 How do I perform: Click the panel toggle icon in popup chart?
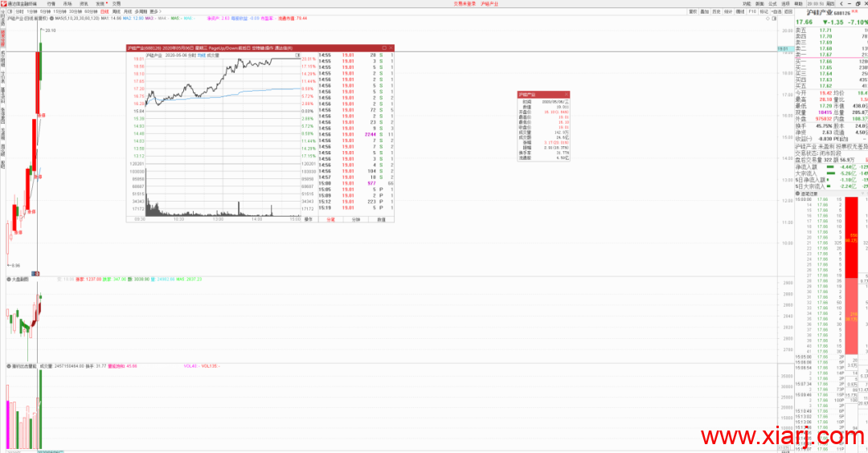[298, 55]
